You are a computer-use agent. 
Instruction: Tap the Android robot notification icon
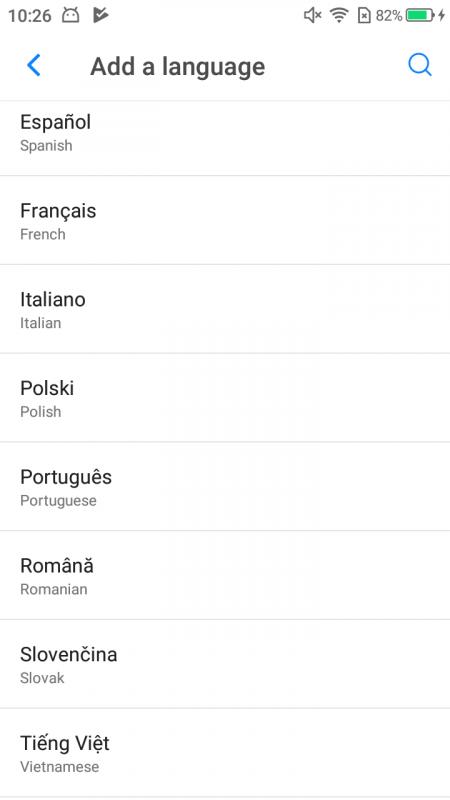[71, 16]
